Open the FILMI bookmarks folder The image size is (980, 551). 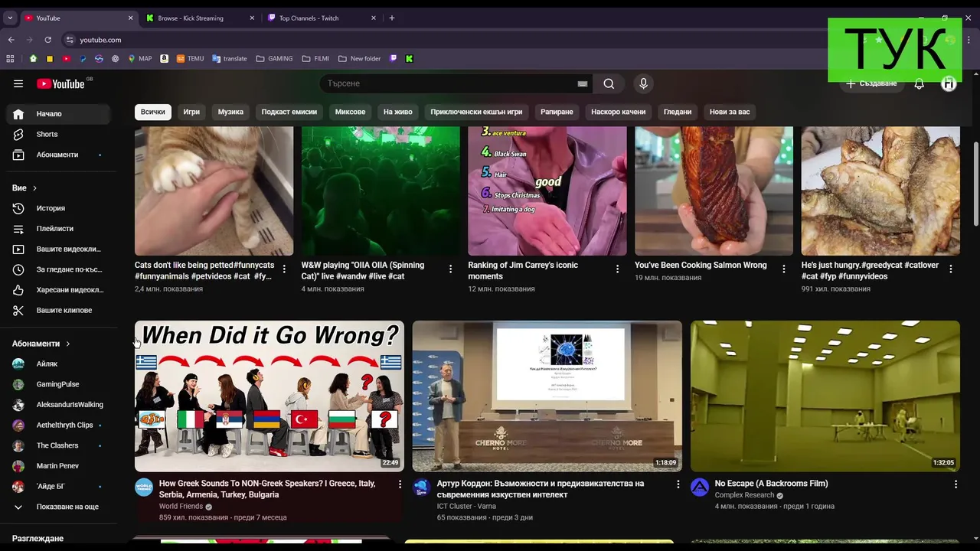(x=315, y=58)
